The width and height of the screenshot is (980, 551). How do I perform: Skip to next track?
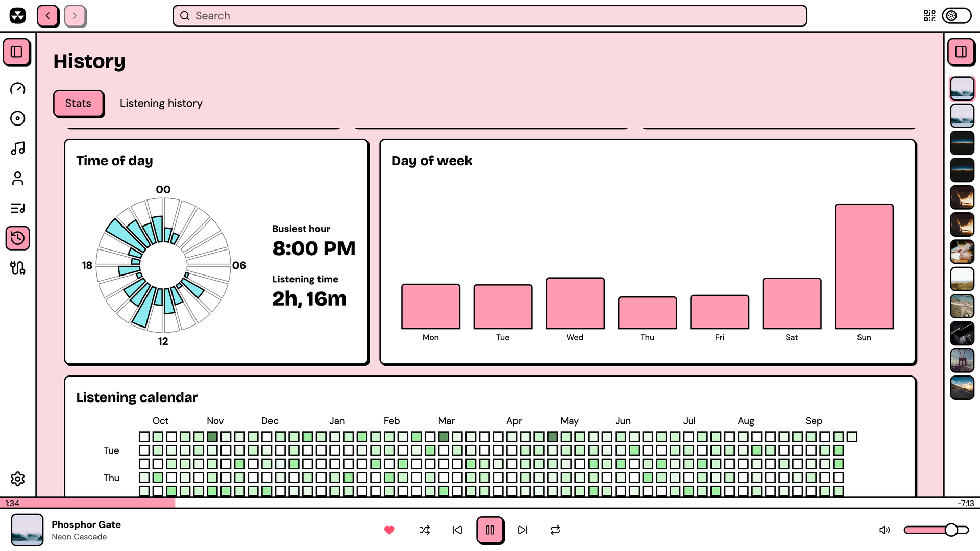click(x=523, y=530)
